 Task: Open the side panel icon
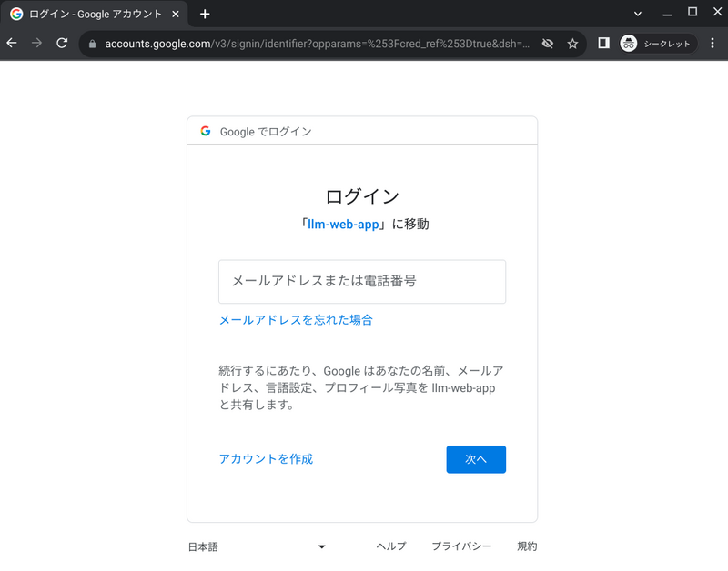click(603, 43)
